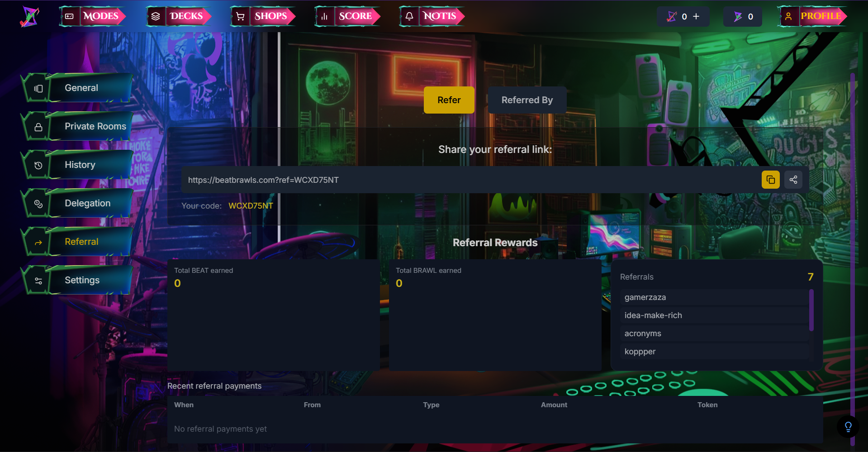Click the sliders icon on Settings

click(38, 280)
